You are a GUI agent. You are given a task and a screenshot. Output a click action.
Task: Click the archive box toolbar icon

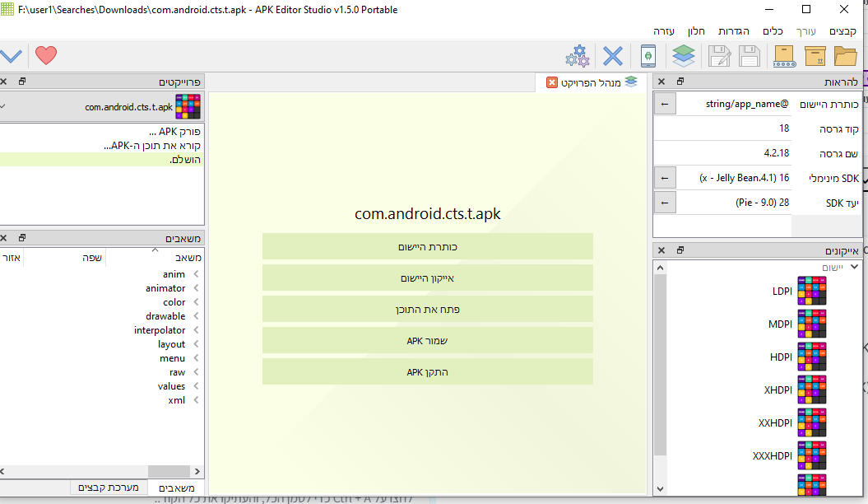[x=815, y=56]
